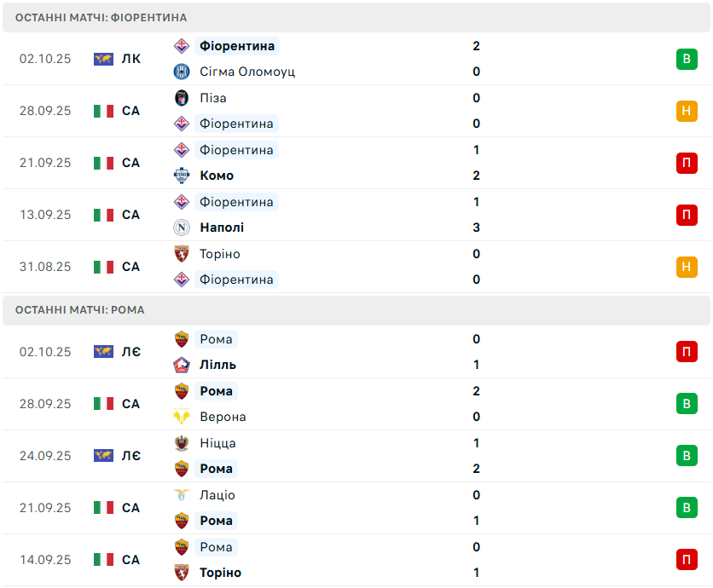Click orange Н badge for the Pisa–Fiorentina match
This screenshot has height=588, width=713.
687,111
